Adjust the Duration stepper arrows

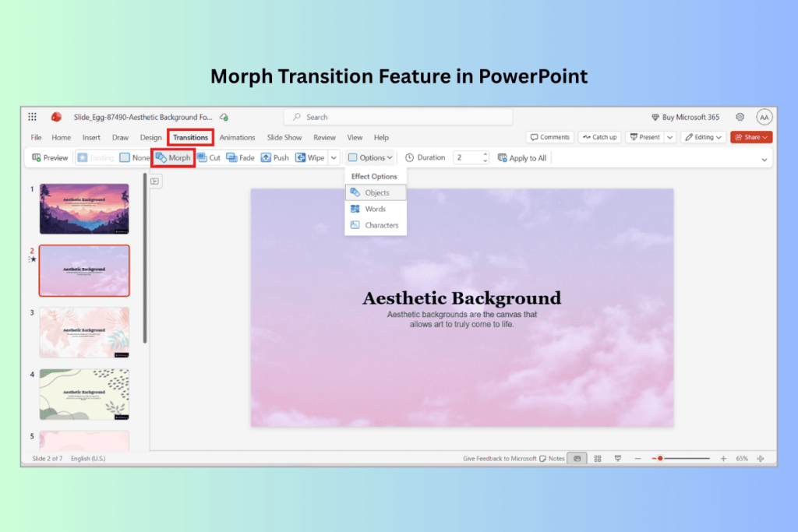[485, 157]
